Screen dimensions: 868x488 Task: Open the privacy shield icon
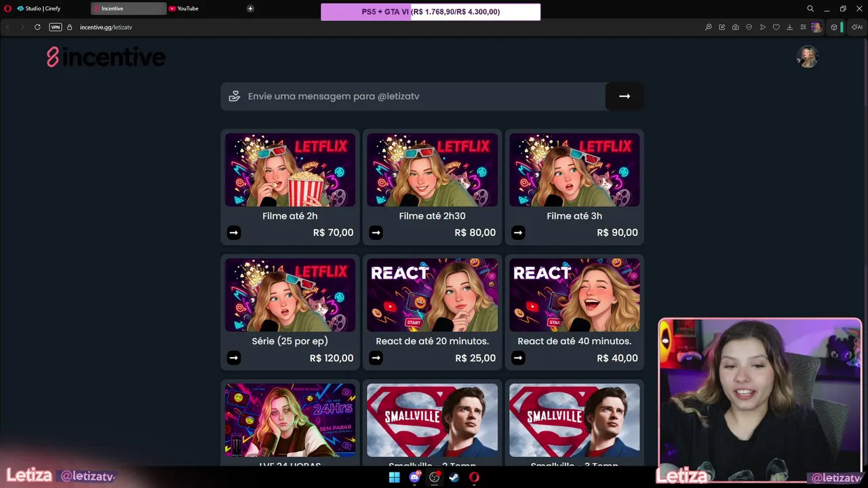pyautogui.click(x=749, y=27)
